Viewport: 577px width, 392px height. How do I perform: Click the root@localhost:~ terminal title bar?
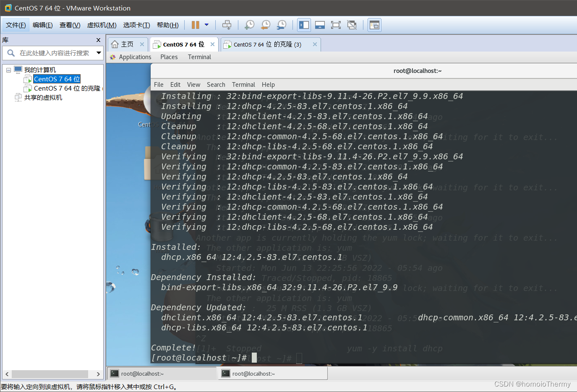[418, 71]
